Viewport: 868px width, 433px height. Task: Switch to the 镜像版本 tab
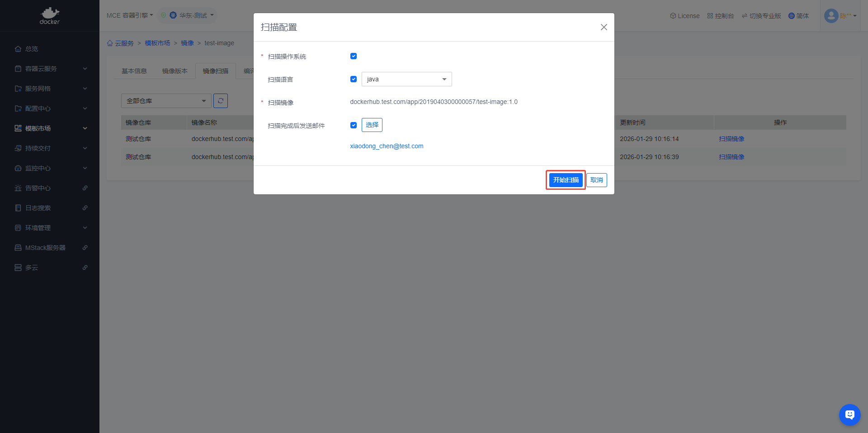[x=175, y=71]
